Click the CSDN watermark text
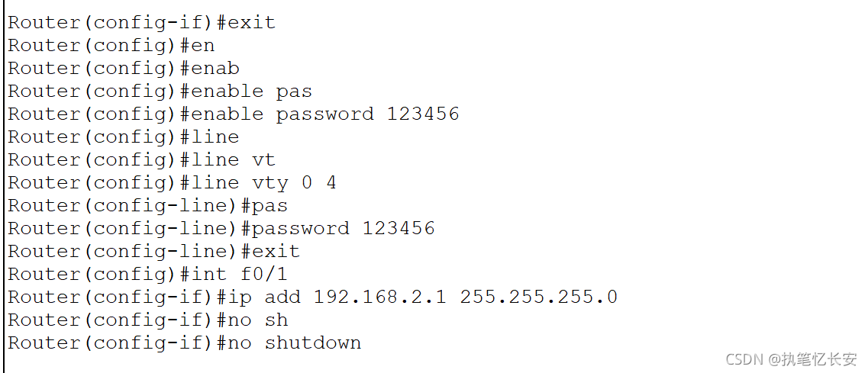This screenshot has width=868, height=373. pos(741,359)
